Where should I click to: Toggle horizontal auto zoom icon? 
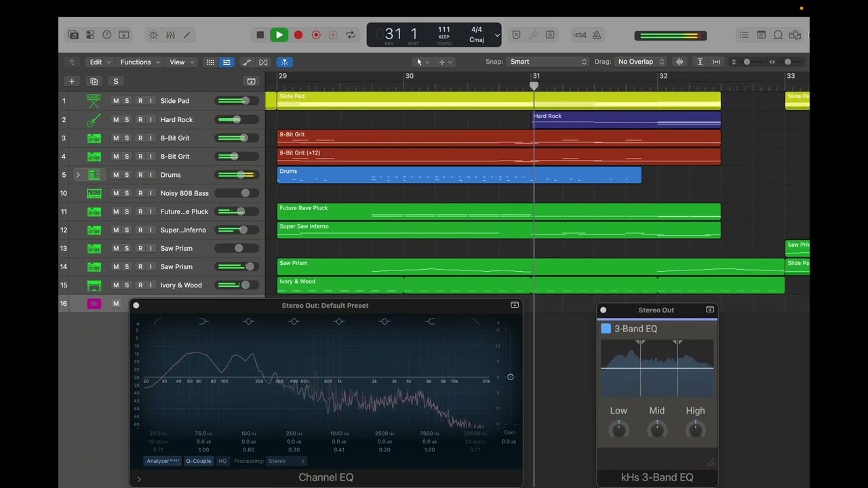(716, 62)
